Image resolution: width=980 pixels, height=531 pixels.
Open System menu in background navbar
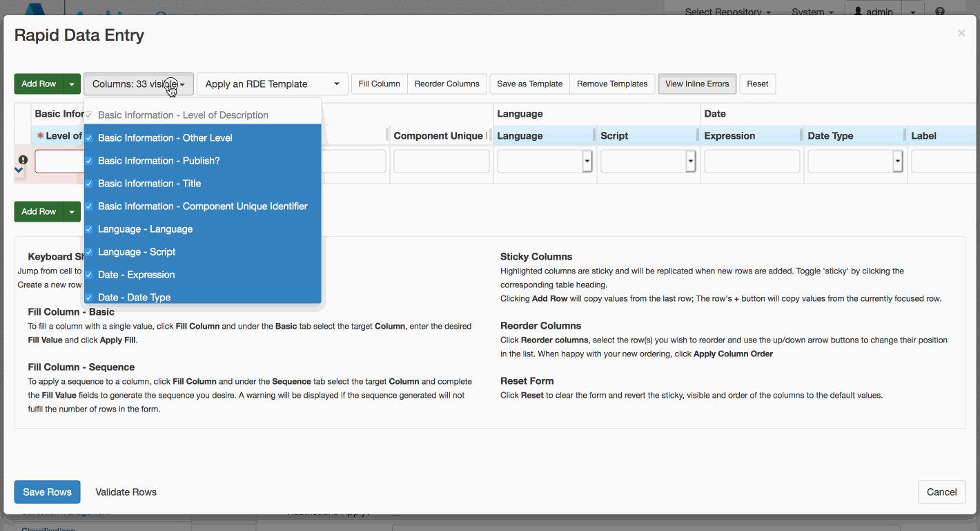click(x=812, y=12)
